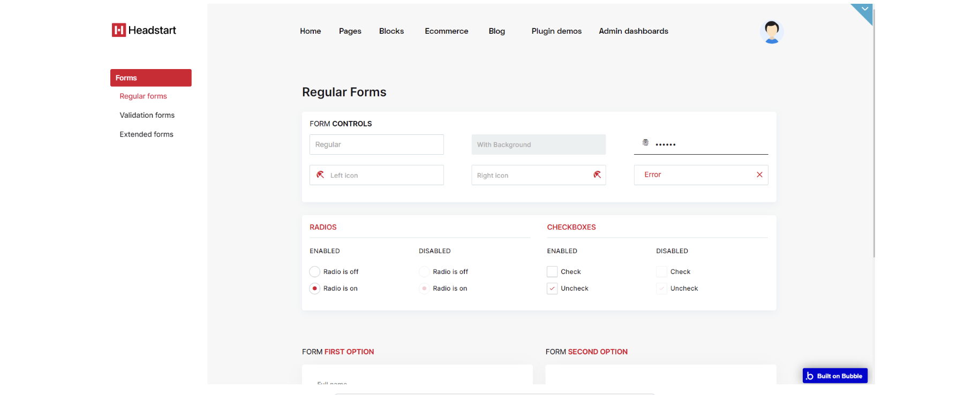Viewport: 980px width, 395px height.
Task: Click the With Background input field
Action: coord(539,145)
